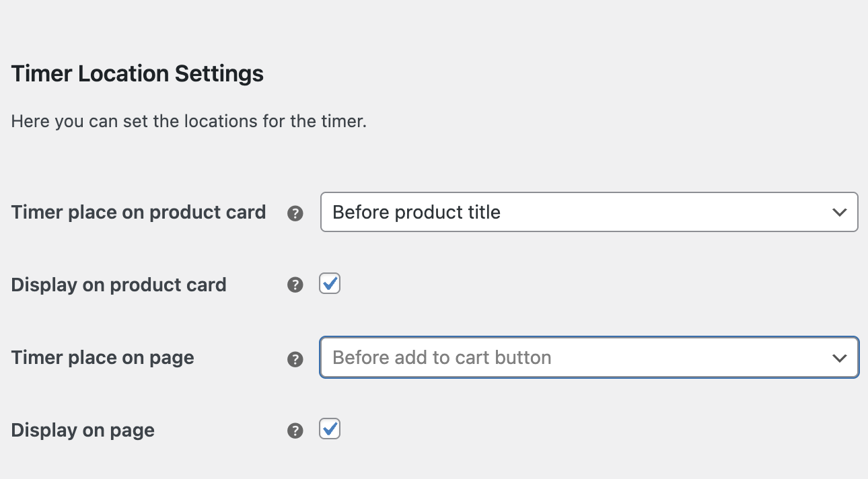Click the 'Display on product card' label text
Viewport: 868px width, 479px height.
[x=118, y=285]
